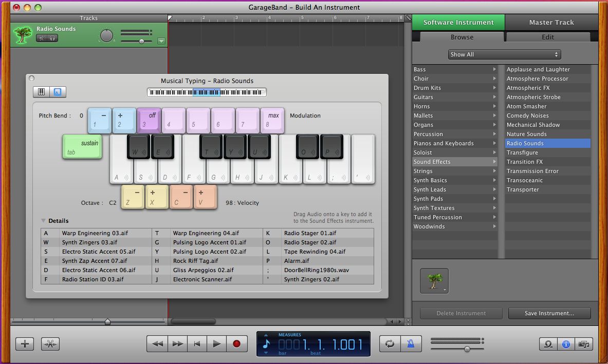Mute the Radio Sounds track
The image size is (608, 364).
[42, 38]
